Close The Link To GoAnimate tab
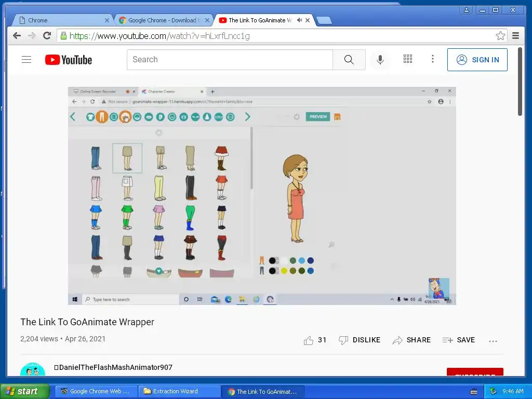532x399 pixels. coord(308,20)
